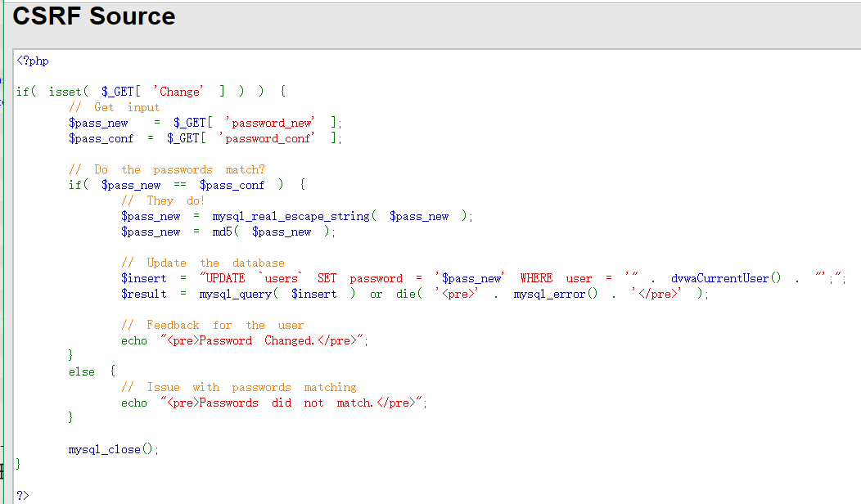This screenshot has height=504, width=861.
Task: Click the $pass_new = $_GET 'password_new' line
Action: (x=205, y=123)
